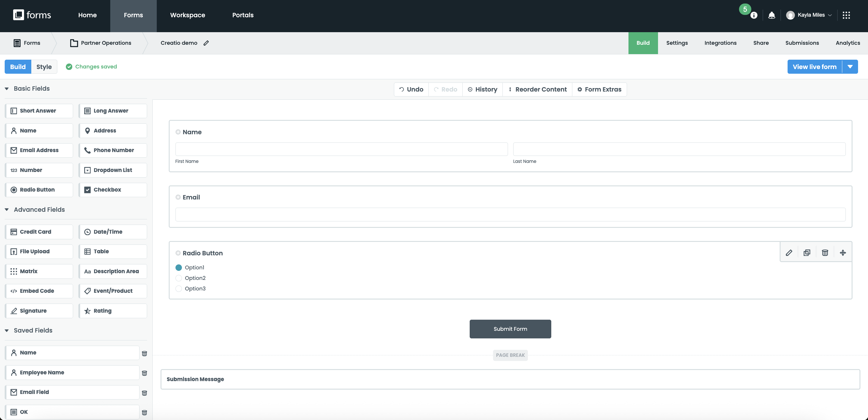Add a Phone Number field

coord(113,150)
